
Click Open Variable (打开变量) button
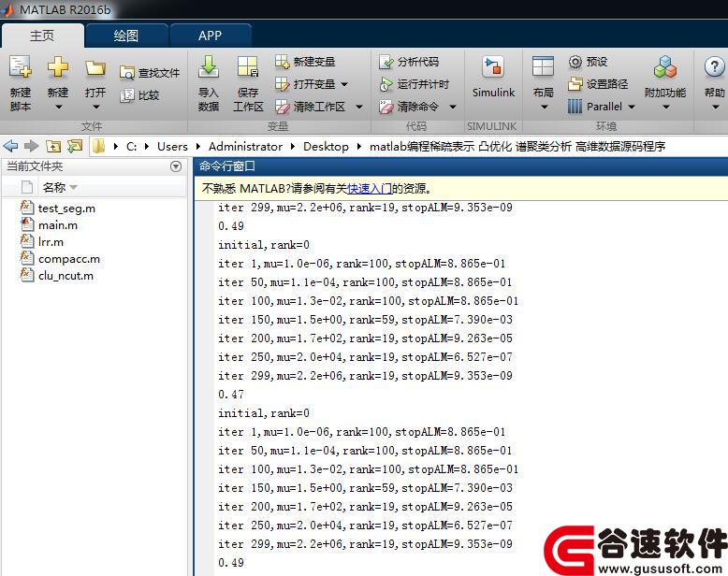304,84
